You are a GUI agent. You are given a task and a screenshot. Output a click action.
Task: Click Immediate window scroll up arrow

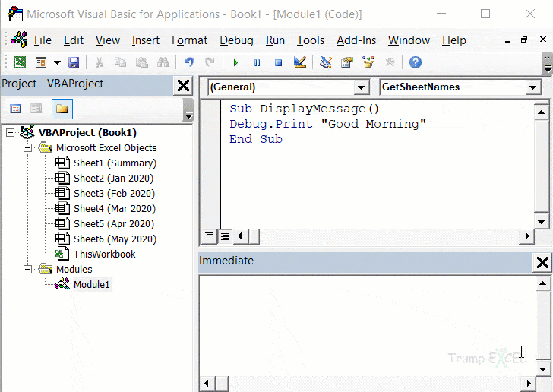[x=542, y=283]
